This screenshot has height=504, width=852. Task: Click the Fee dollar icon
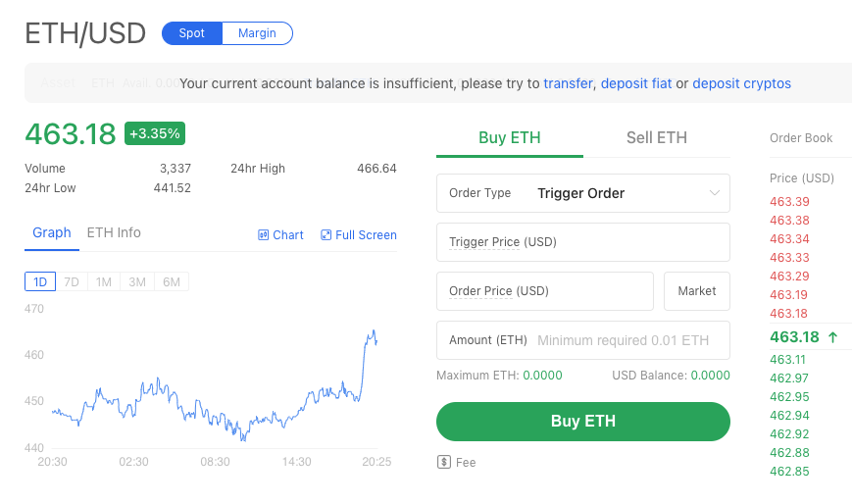[444, 462]
